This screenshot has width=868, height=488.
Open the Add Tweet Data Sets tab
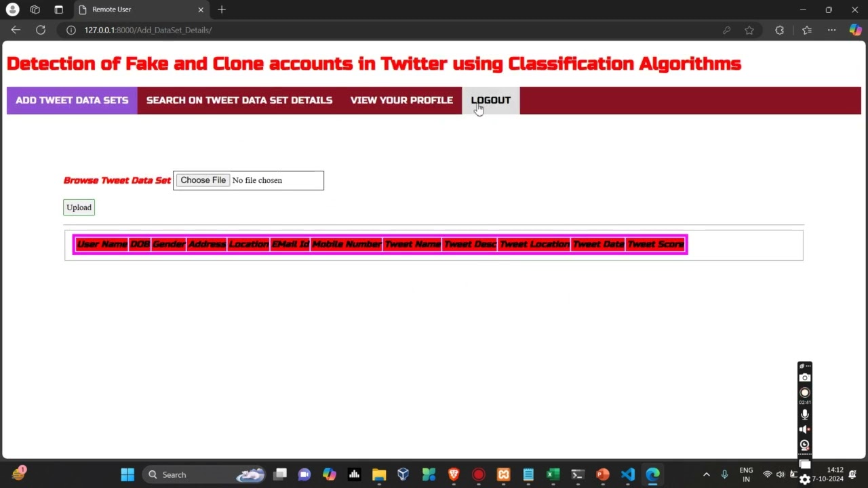click(72, 100)
